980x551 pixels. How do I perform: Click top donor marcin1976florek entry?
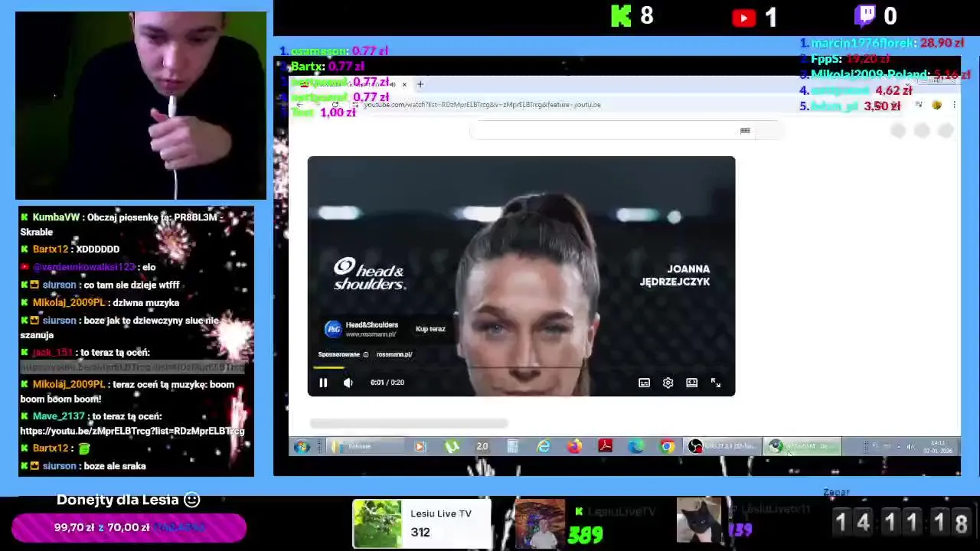(881, 44)
